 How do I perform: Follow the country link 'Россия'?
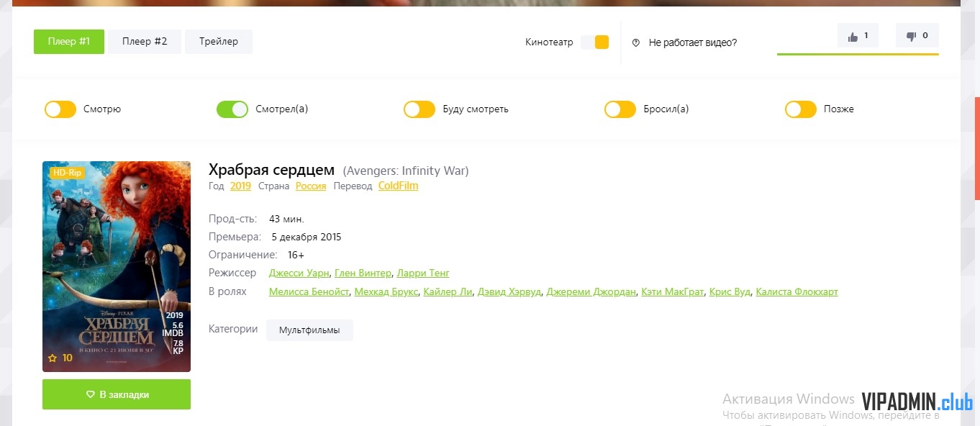[311, 186]
